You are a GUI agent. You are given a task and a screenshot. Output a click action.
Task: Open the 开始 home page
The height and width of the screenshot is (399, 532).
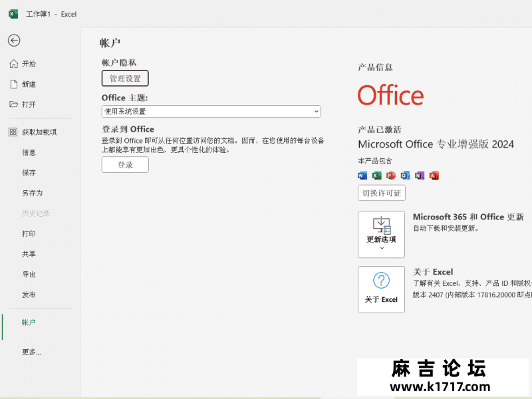point(29,64)
